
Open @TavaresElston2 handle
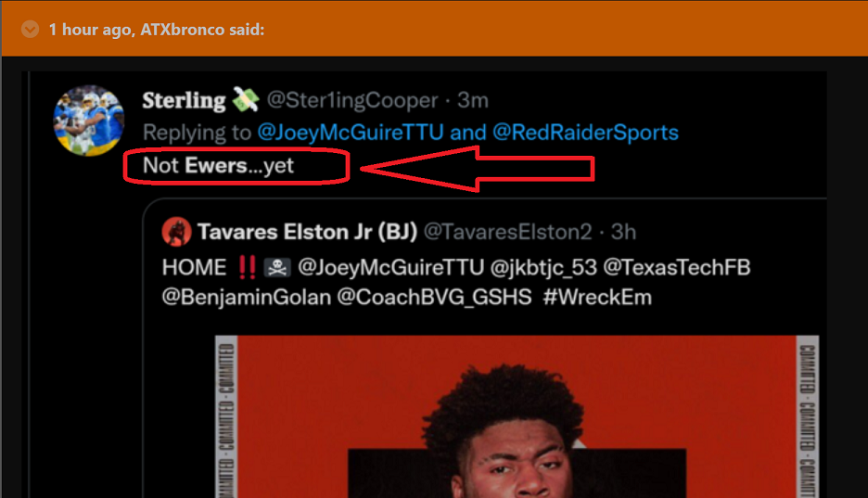(x=507, y=232)
